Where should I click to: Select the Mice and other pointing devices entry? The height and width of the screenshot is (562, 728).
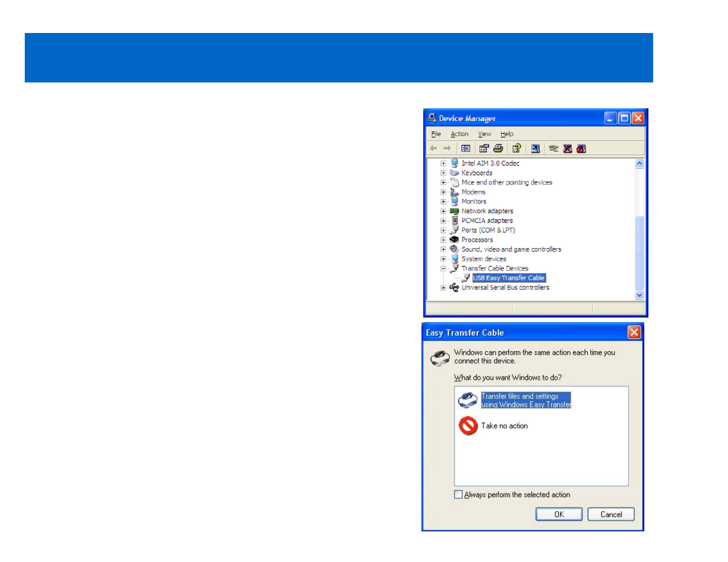[507, 183]
